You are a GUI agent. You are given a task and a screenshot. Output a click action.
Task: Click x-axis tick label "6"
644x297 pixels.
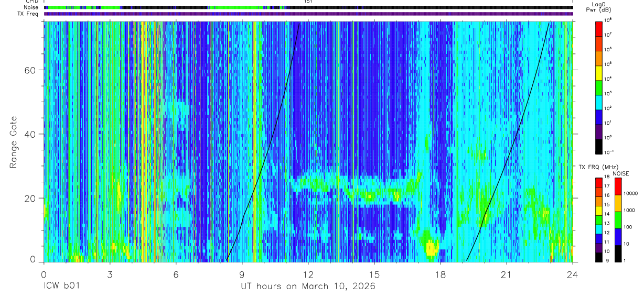176,274
